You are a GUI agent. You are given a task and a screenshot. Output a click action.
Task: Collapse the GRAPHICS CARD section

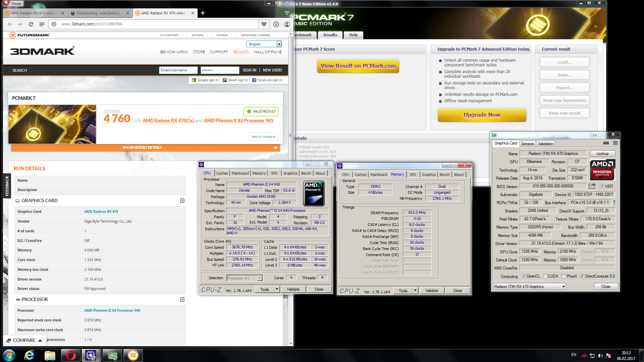182,200
